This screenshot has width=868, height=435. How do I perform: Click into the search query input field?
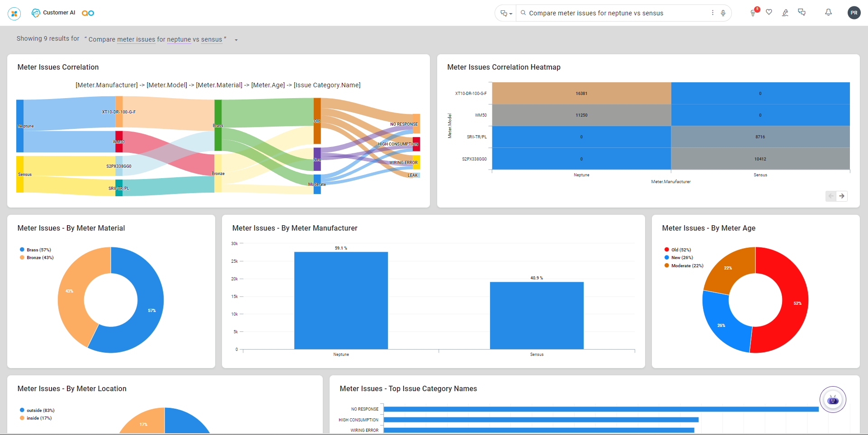click(x=615, y=13)
